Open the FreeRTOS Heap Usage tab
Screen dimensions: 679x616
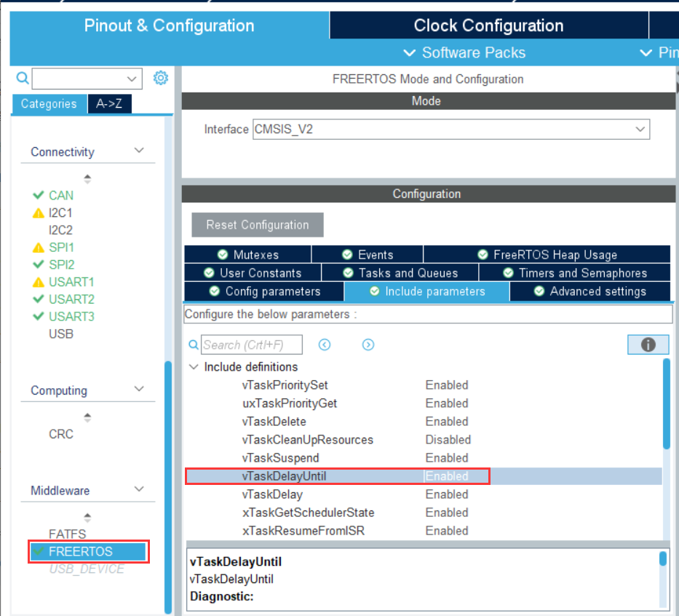pos(547,255)
